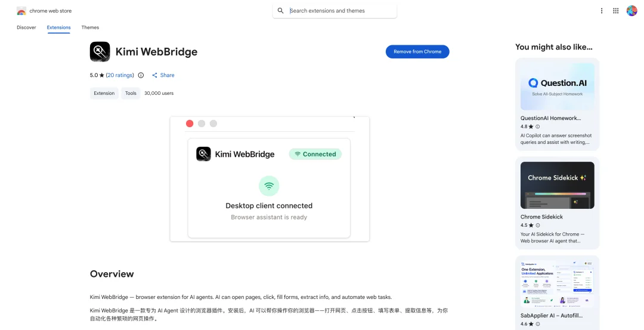
Task: Open the account profile avatar
Action: (631, 11)
